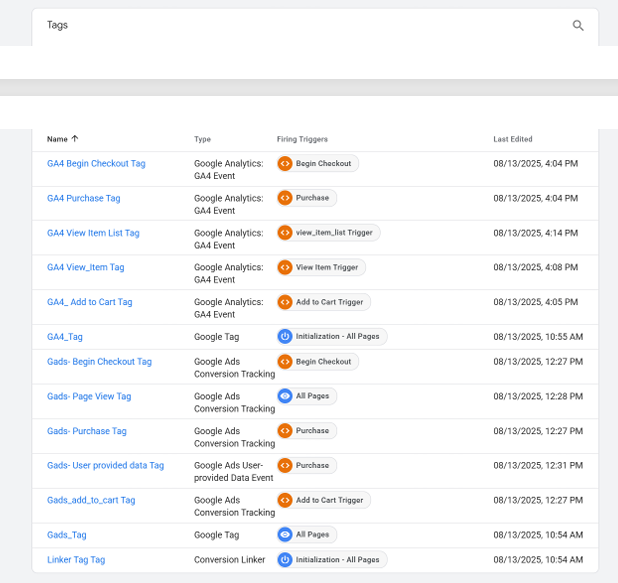Open the GA4_Tag link
Image resolution: width=618 pixels, height=583 pixels.
pyautogui.click(x=65, y=337)
